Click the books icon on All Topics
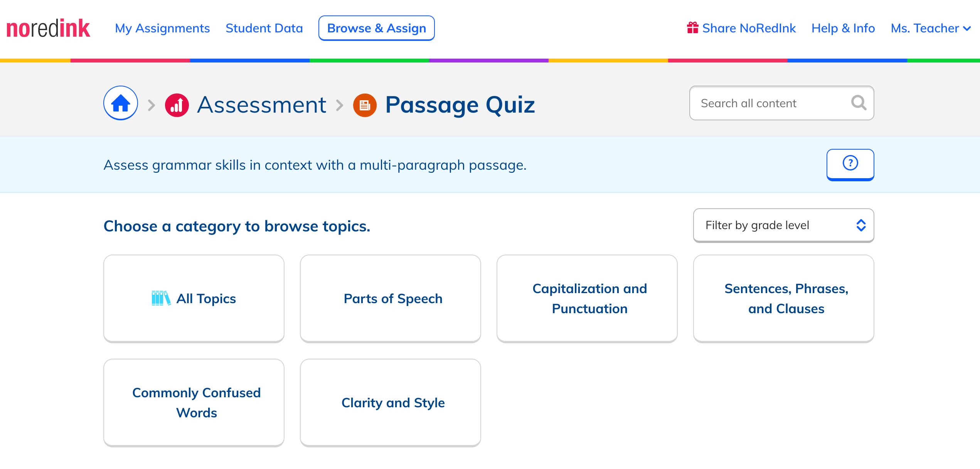 [x=161, y=298]
